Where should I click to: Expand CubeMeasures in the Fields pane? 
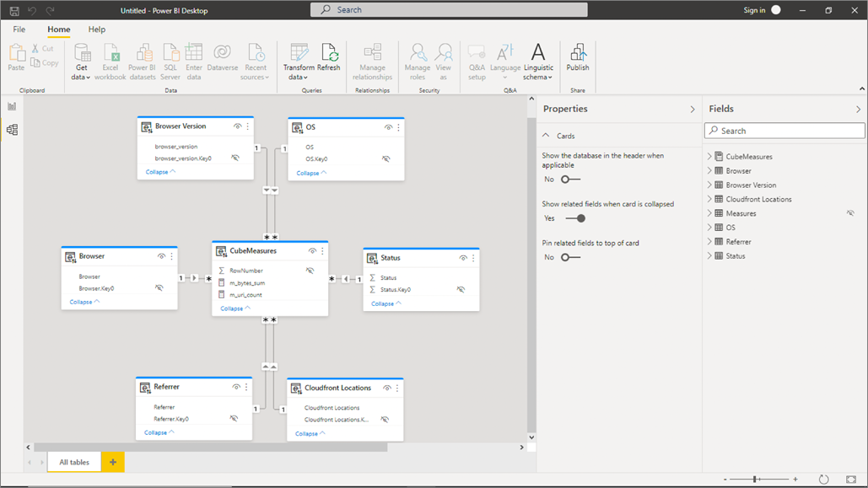[709, 157]
